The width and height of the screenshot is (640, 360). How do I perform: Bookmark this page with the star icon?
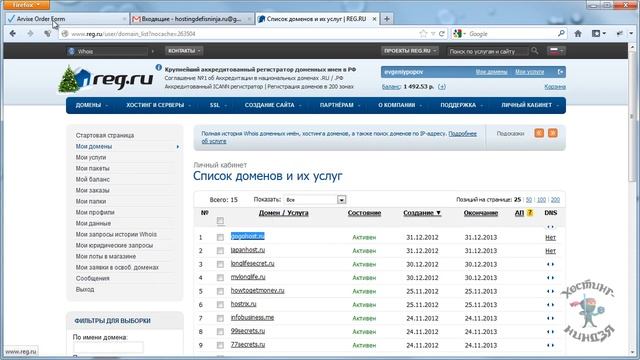click(423, 33)
